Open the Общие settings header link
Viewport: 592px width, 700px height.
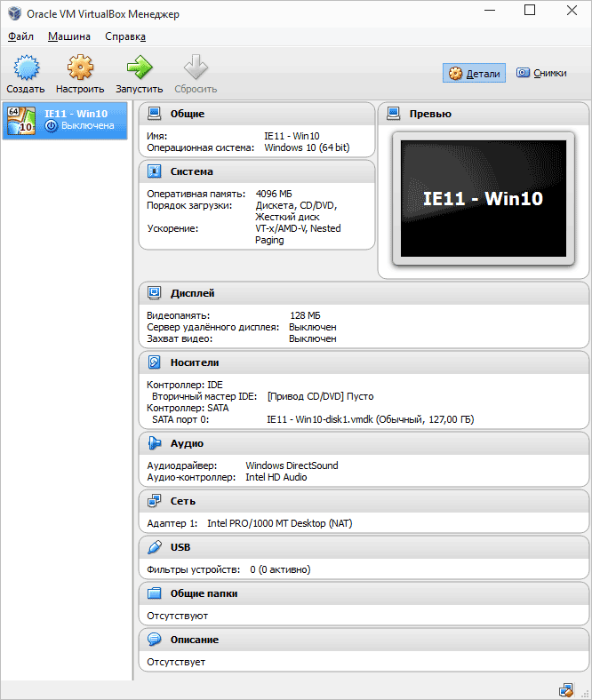click(x=188, y=114)
